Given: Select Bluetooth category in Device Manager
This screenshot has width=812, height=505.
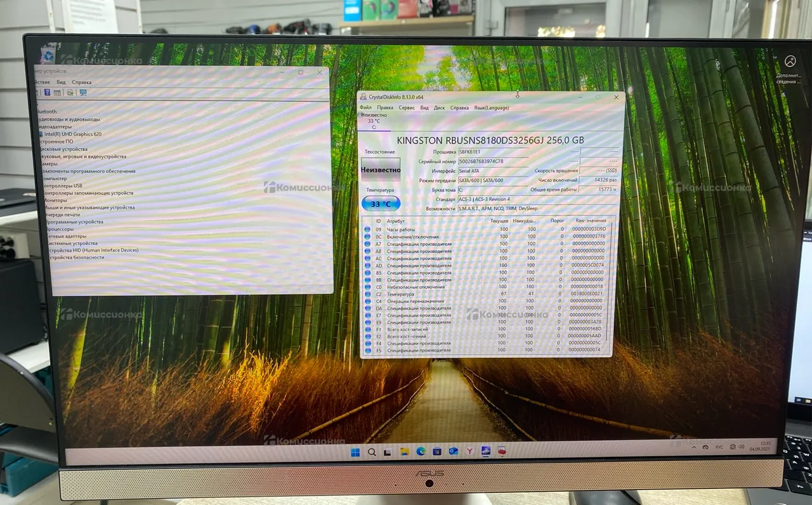Looking at the screenshot, I should [46, 112].
